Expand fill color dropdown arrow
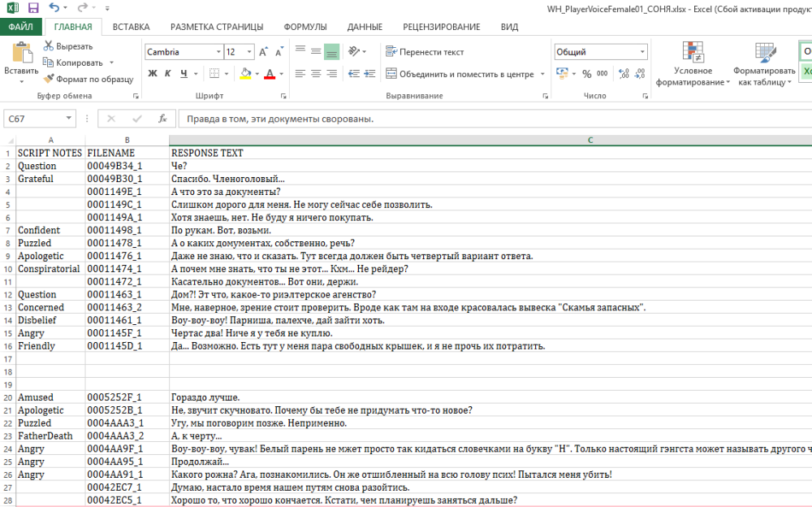The width and height of the screenshot is (812, 507). click(x=257, y=74)
